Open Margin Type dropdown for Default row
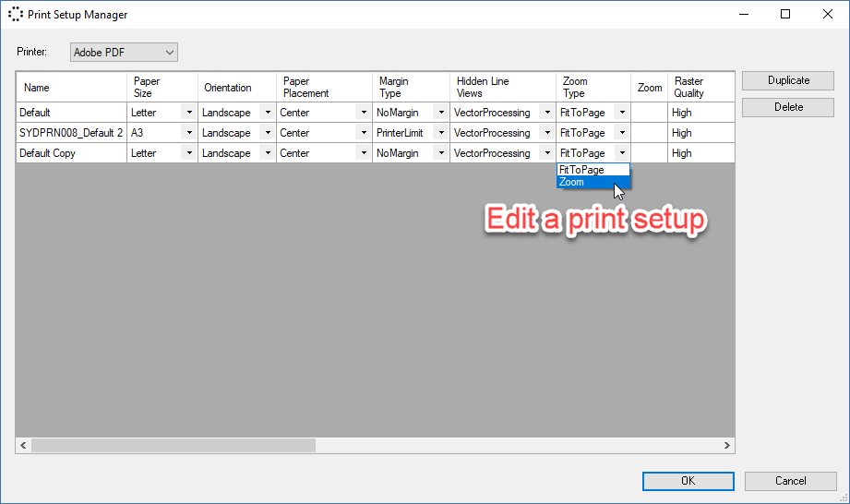Screen dimensions: 850x504 click(441, 113)
